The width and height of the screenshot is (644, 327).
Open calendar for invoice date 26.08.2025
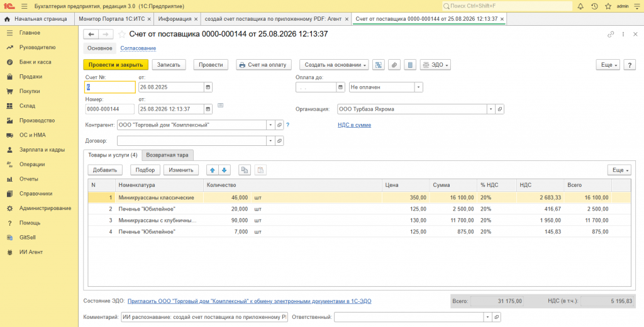point(208,87)
